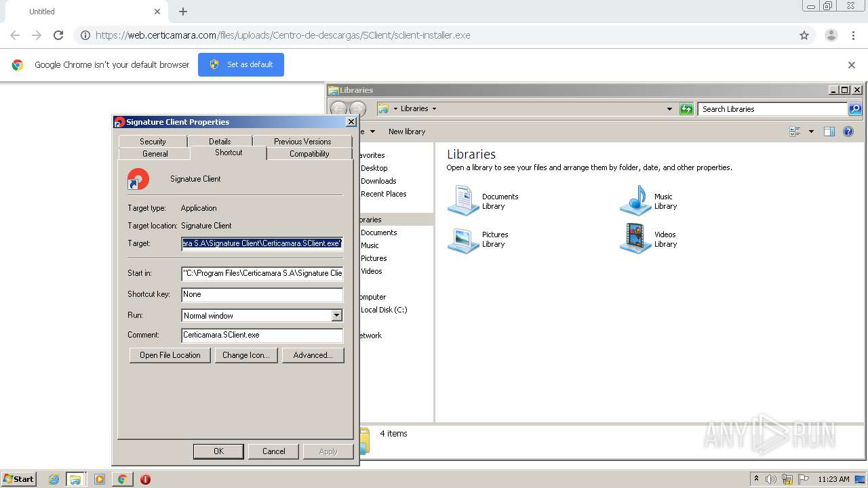
Task: Close the Signature Client Properties dialog
Action: coord(351,122)
